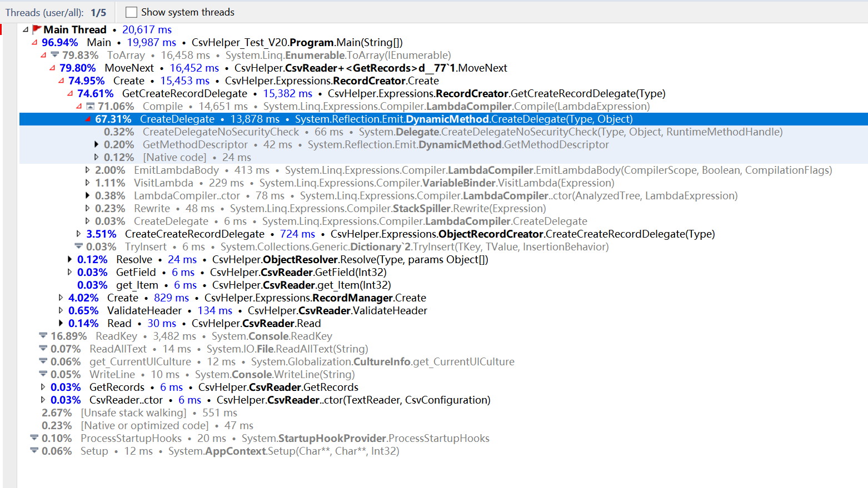Click the 20,617 ms Main Thread time
This screenshot has height=488, width=868.
tap(147, 29)
